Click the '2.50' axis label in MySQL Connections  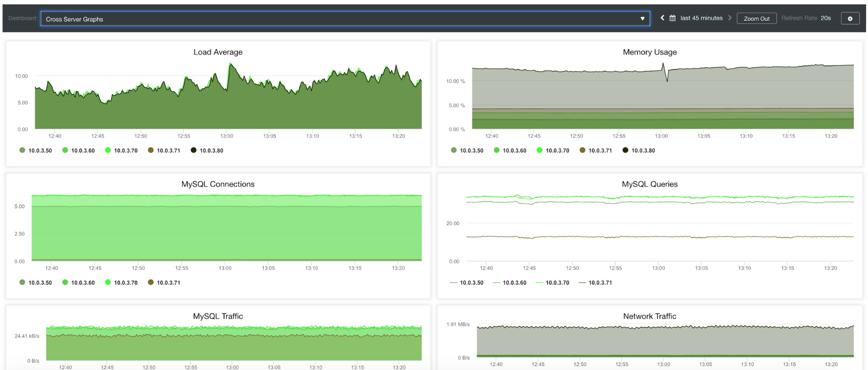[20, 234]
